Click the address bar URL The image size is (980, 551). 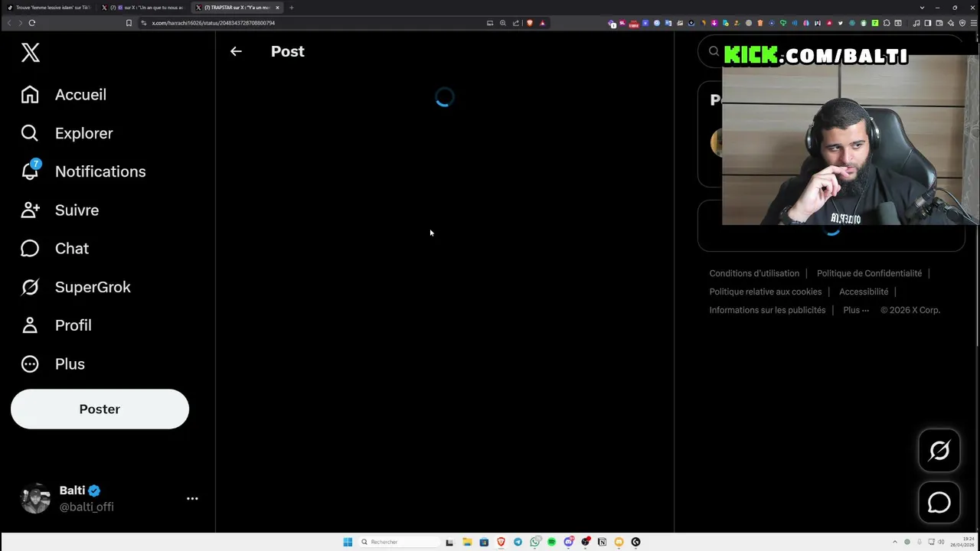tap(214, 23)
